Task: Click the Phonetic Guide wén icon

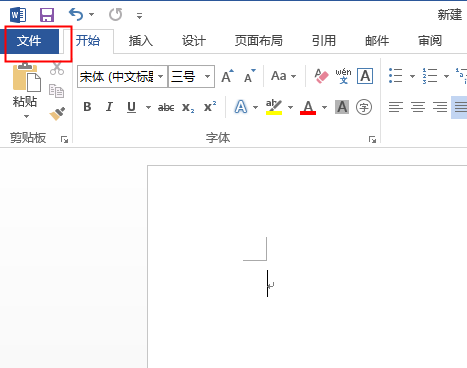Action: pyautogui.click(x=343, y=76)
